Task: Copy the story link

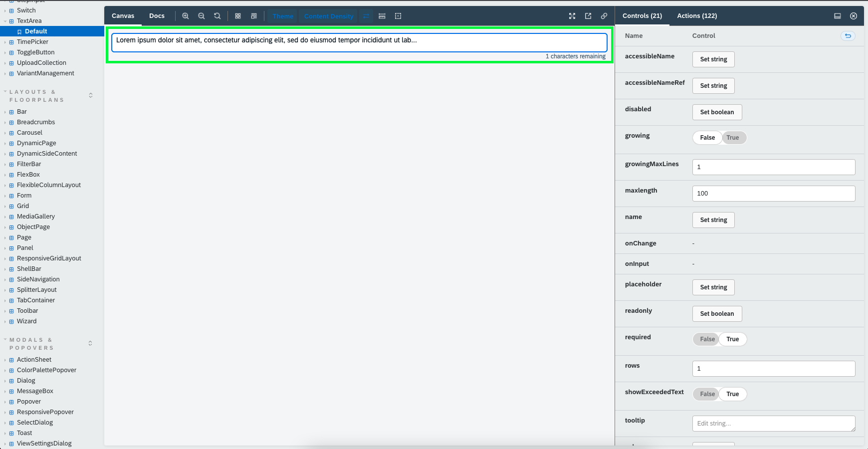Action: tap(604, 16)
